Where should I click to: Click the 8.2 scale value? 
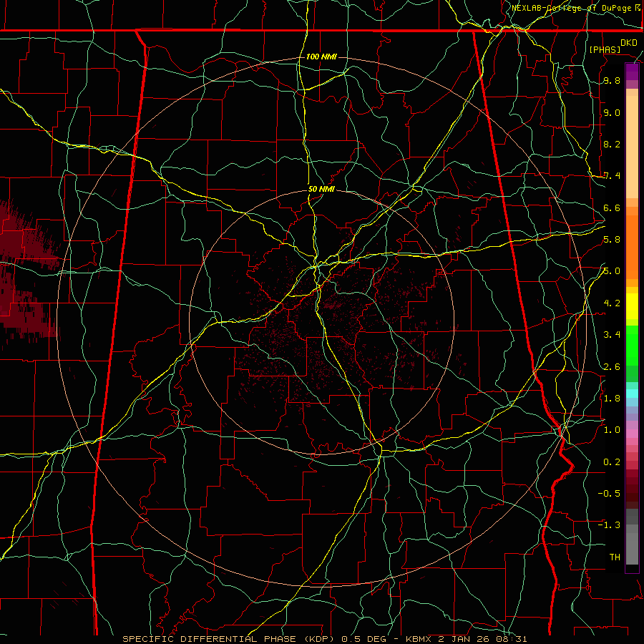pos(612,144)
